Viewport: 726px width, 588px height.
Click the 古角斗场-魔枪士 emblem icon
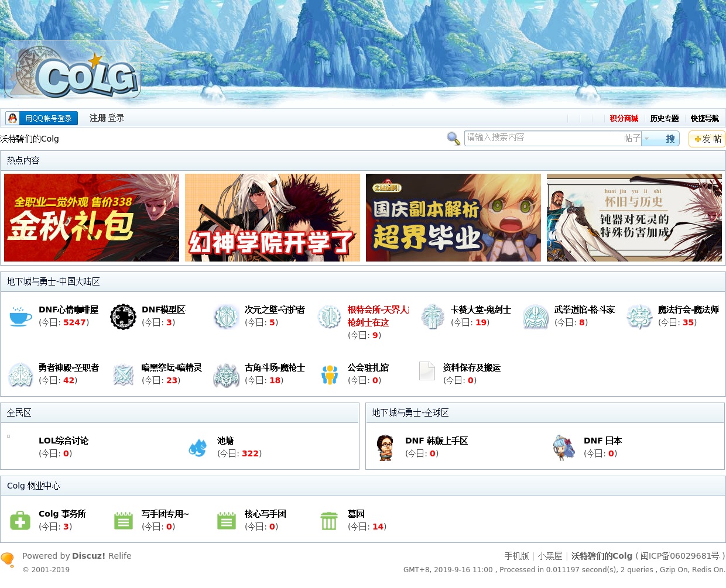[x=226, y=375]
